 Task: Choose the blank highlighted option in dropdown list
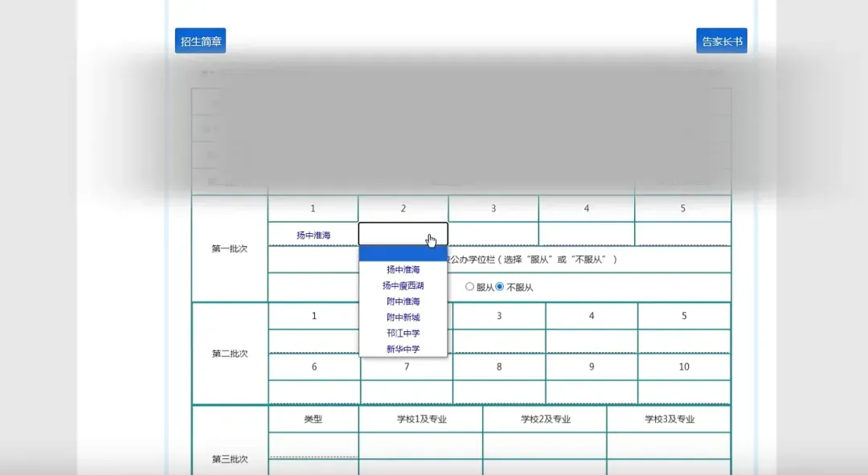pos(403,253)
